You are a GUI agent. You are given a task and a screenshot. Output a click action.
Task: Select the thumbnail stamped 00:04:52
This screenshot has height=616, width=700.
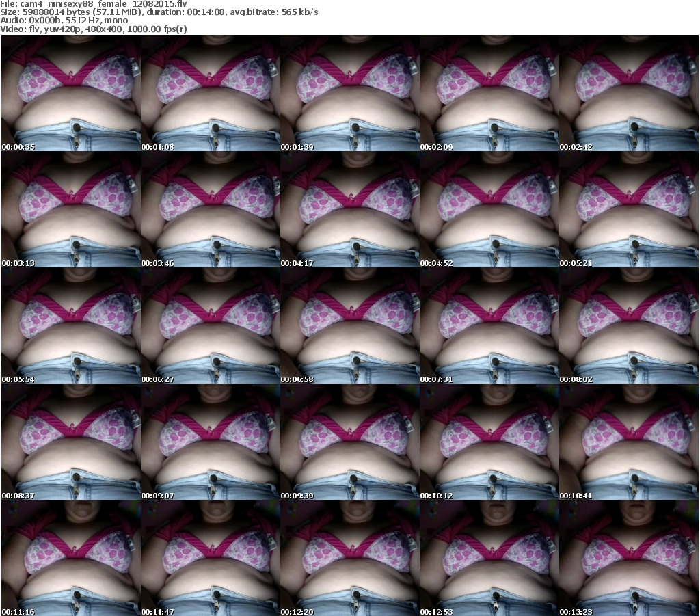[489, 209]
